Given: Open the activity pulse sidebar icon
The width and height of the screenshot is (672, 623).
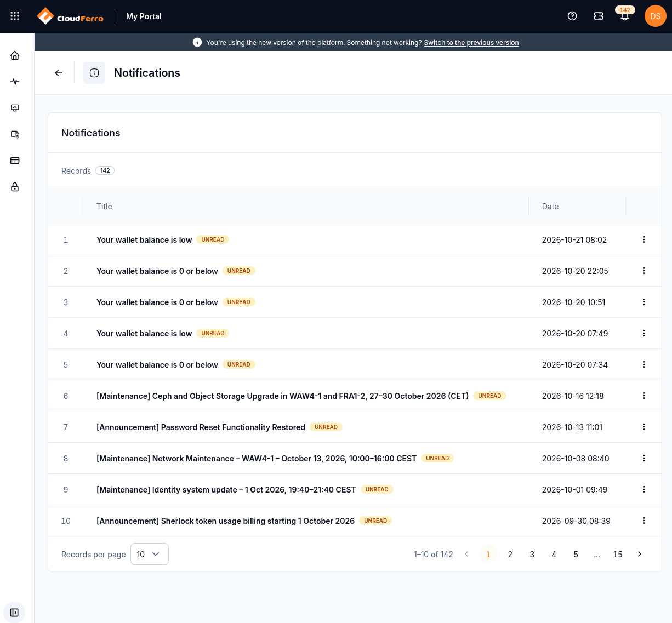Looking at the screenshot, I should (15, 82).
